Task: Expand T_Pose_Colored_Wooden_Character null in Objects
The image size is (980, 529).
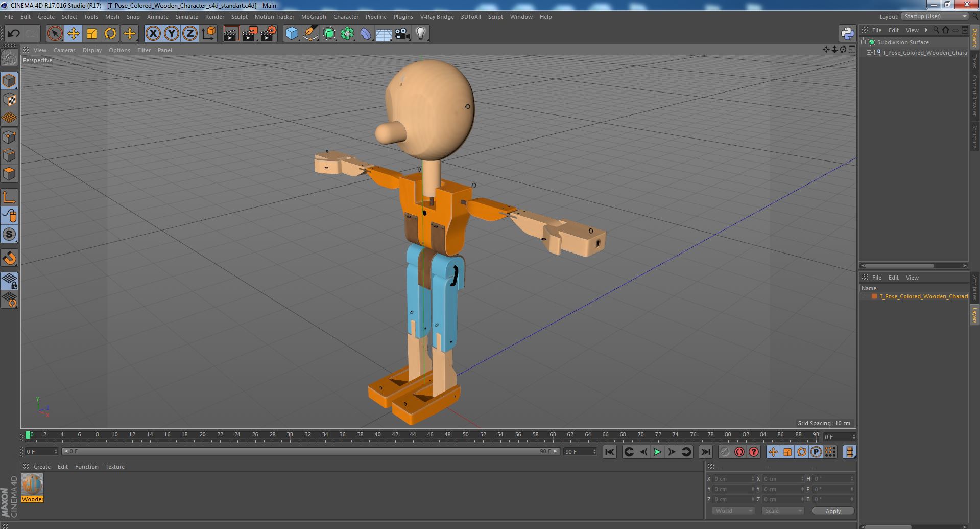Action: point(869,53)
